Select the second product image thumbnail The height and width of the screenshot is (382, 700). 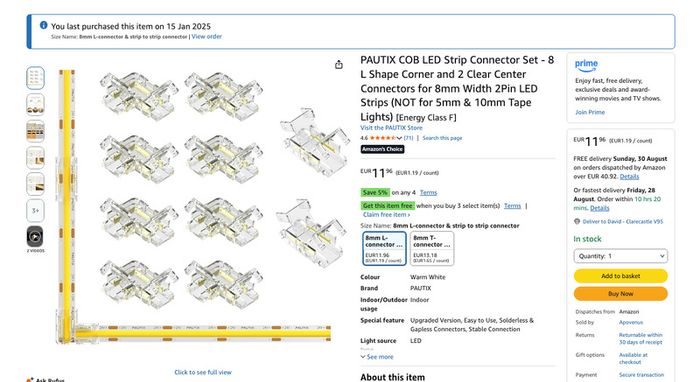point(35,104)
